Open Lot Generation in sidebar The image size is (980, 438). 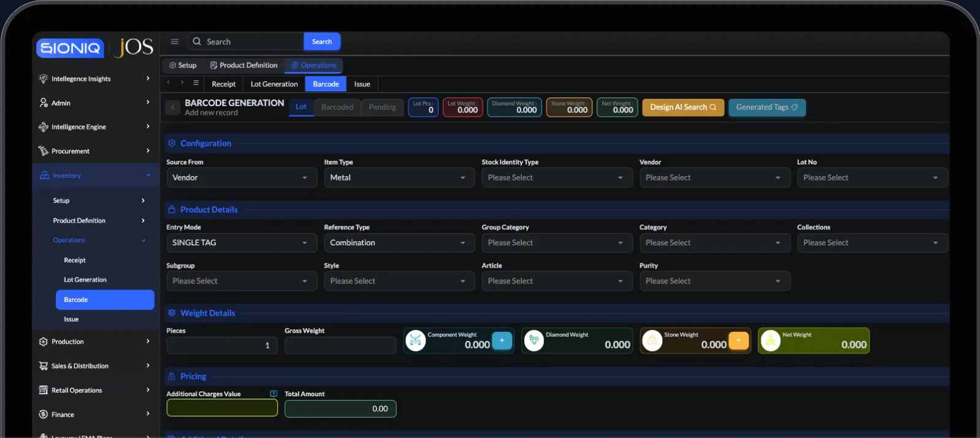click(85, 280)
